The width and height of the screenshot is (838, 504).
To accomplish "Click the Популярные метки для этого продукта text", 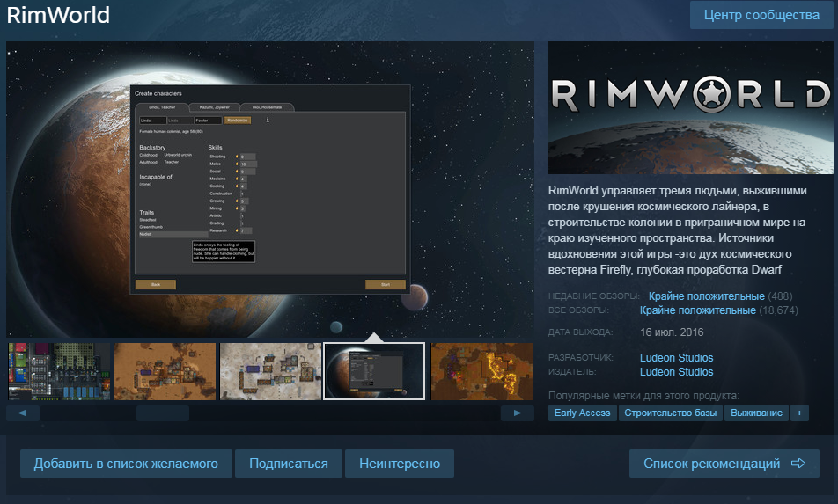I will (x=643, y=396).
